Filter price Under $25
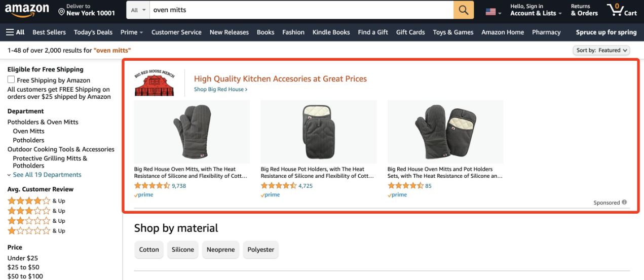This screenshot has height=280, width=644. tap(23, 258)
